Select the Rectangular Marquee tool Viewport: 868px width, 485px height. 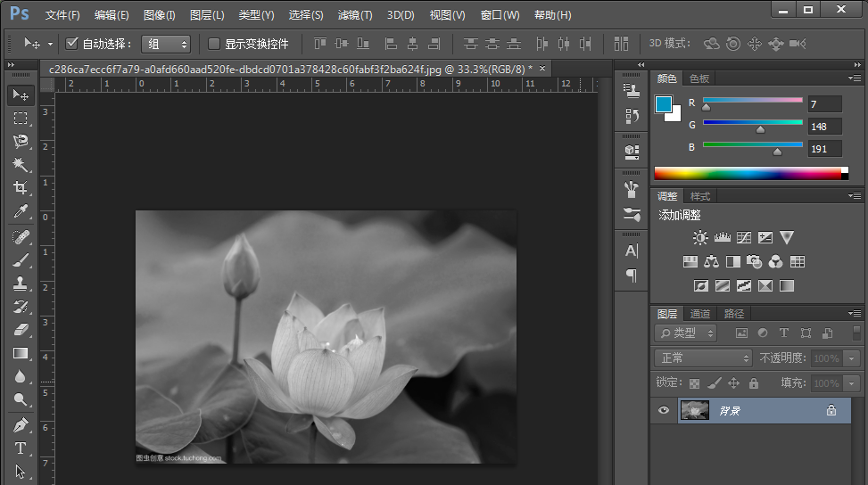click(20, 119)
